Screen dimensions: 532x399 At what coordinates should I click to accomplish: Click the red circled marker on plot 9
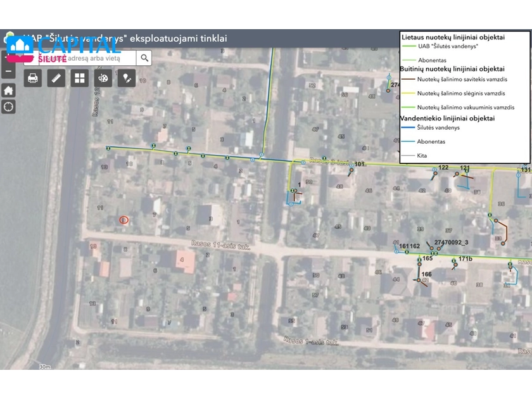pos(124,220)
